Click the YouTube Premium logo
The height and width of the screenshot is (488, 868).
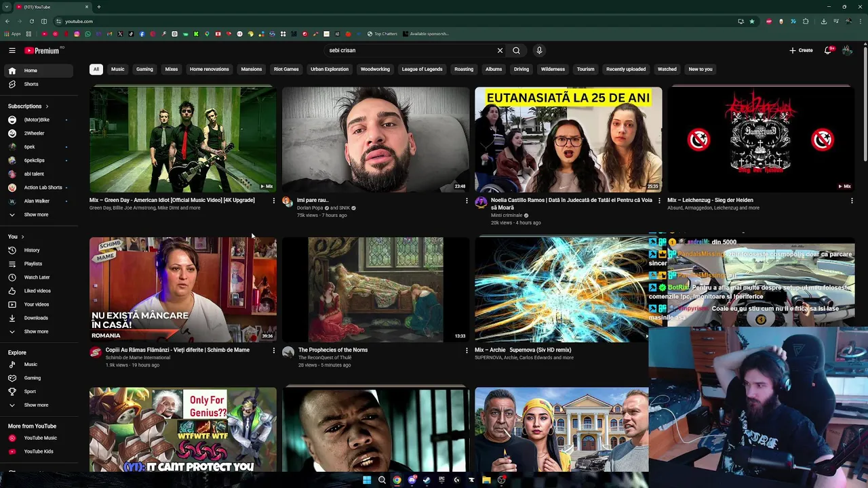click(43, 50)
